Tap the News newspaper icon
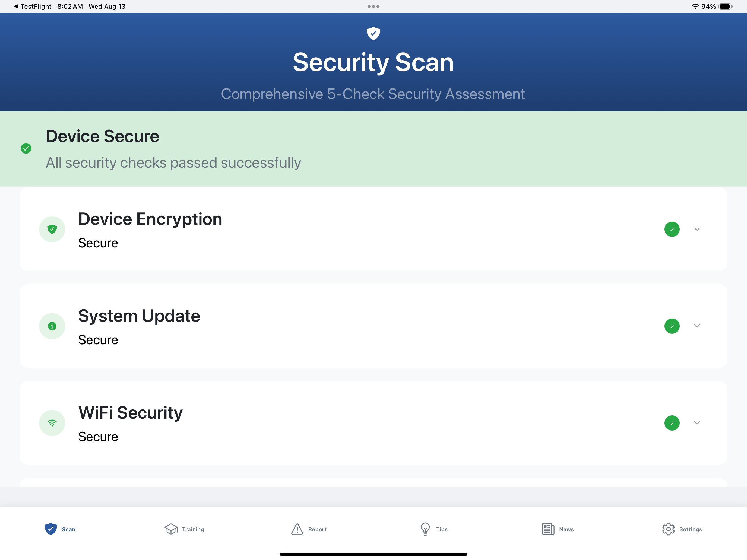Image resolution: width=747 pixels, height=560 pixels. [548, 529]
